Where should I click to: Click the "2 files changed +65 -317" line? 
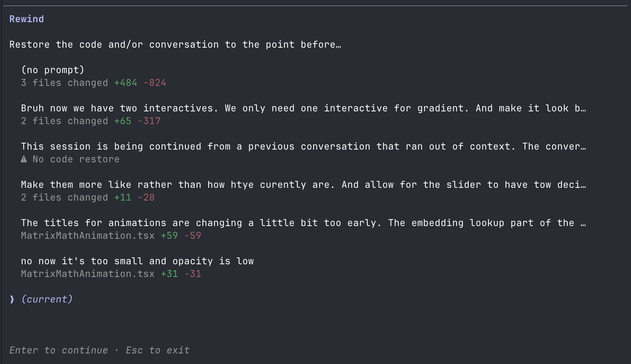[x=91, y=121]
